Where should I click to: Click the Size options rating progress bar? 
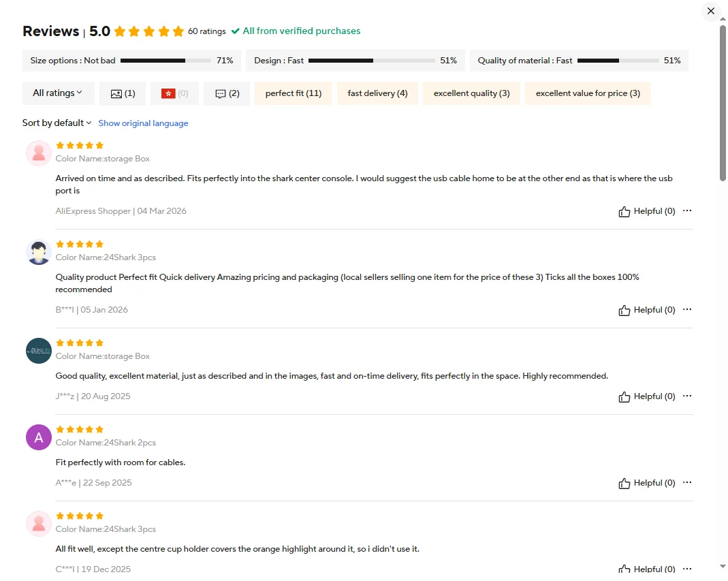[165, 61]
